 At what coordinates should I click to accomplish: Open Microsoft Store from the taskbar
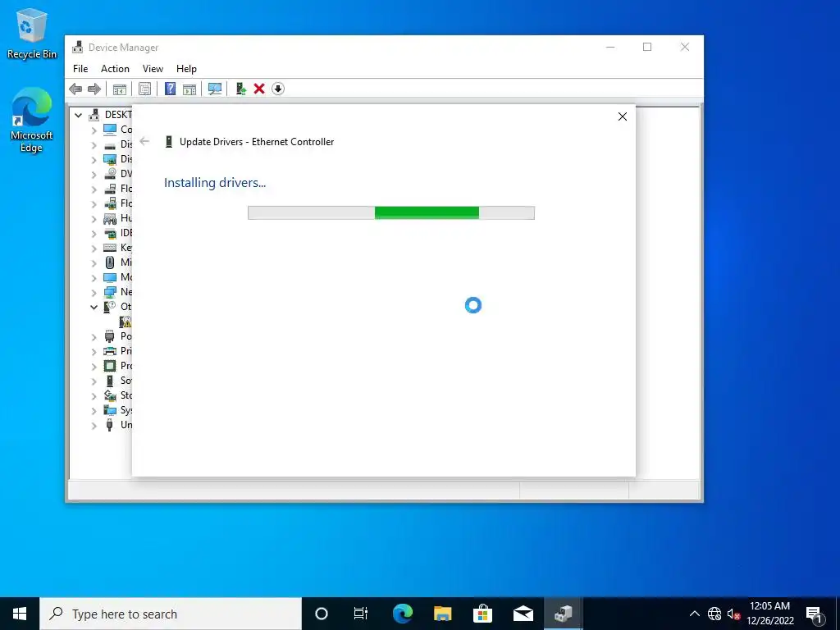(482, 614)
